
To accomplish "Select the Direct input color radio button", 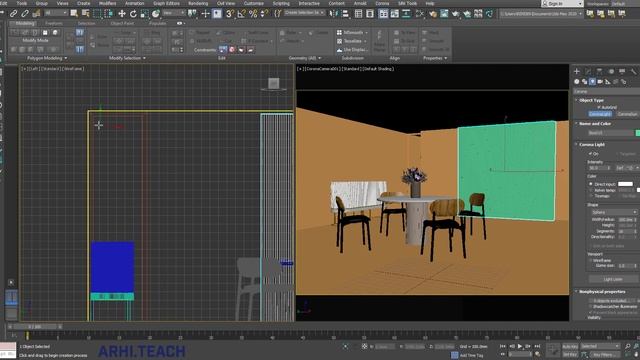I will (x=591, y=184).
